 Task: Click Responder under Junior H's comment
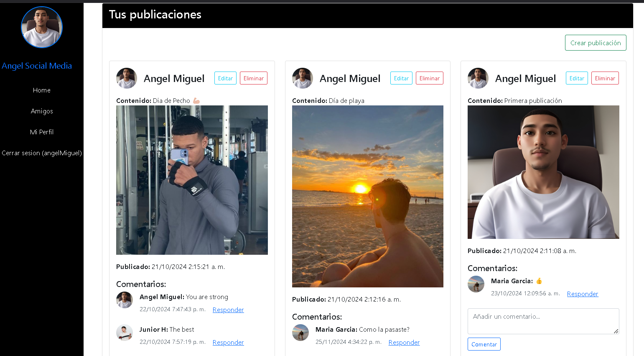pos(228,342)
